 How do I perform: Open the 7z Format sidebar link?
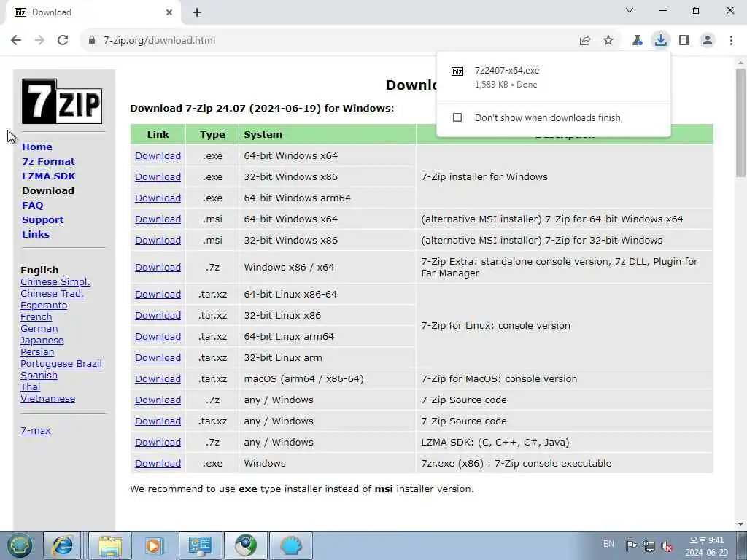point(49,161)
